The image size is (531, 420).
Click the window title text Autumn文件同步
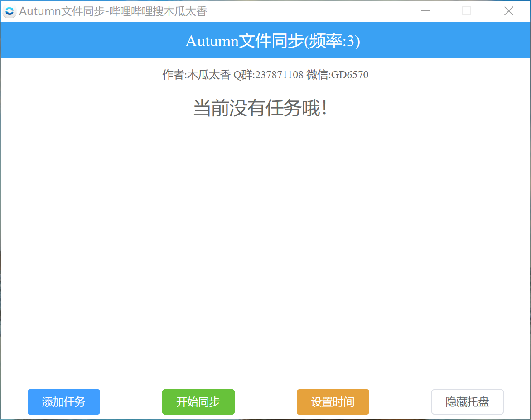point(61,11)
